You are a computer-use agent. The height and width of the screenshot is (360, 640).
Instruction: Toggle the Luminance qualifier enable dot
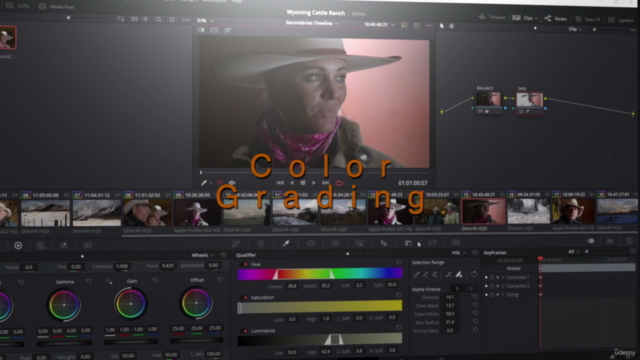pos(245,331)
